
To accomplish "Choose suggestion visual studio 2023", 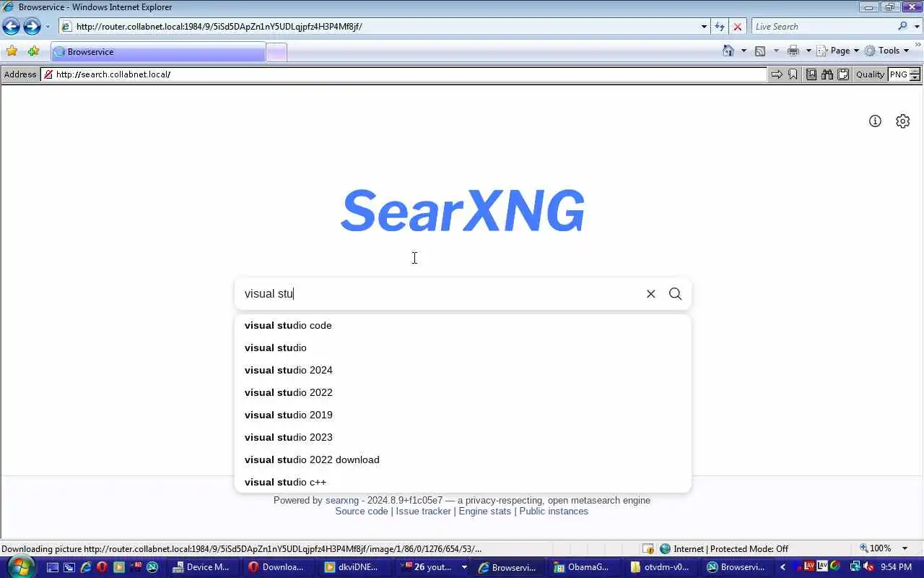I will point(463,437).
